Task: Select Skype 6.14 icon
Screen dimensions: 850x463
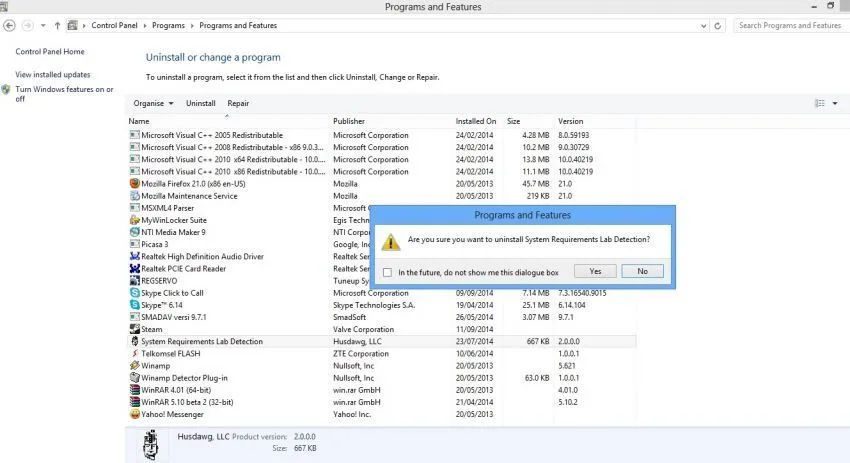Action: (134, 305)
